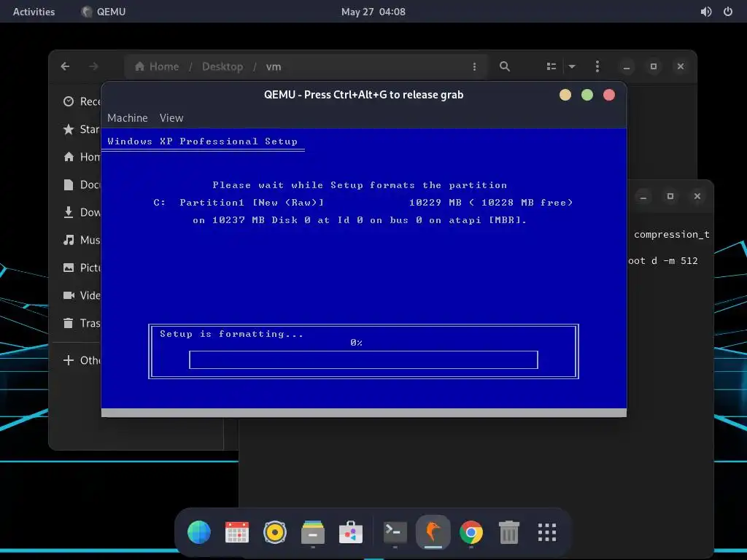Open Other Locations in the Files sidebar
This screenshot has width=747, height=560.
tap(82, 360)
